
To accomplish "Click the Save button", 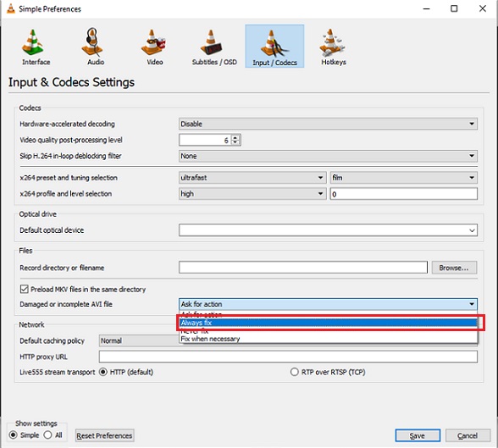I will pos(418,435).
